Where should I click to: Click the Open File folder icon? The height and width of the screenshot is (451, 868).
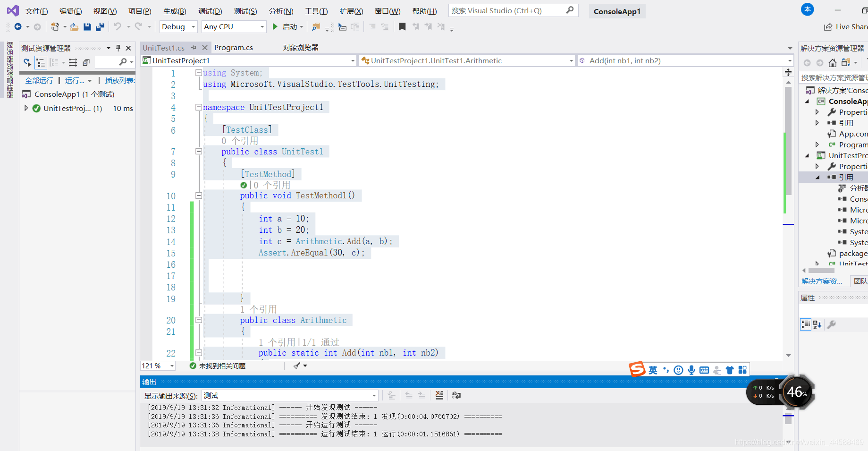click(74, 27)
